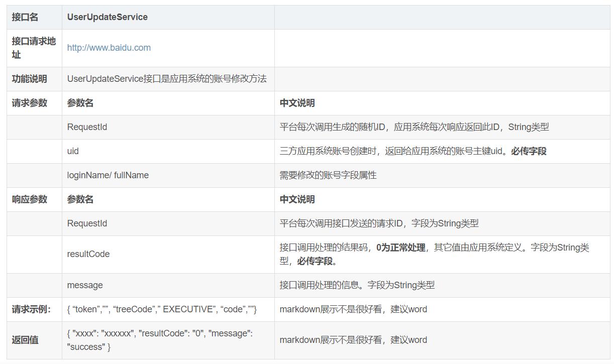Click the loginName/ fullName parameter cell
The image size is (614, 364).
[x=108, y=175]
